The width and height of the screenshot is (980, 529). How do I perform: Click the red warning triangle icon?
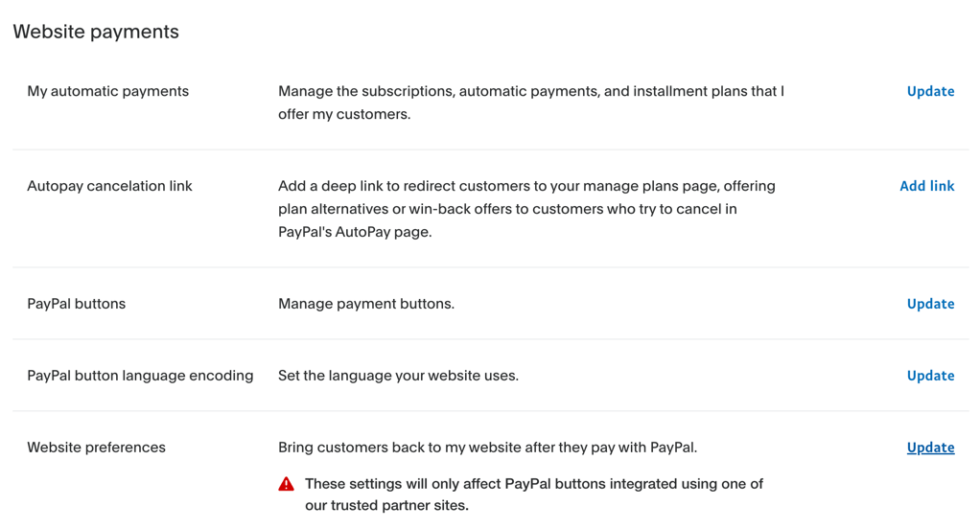[287, 484]
